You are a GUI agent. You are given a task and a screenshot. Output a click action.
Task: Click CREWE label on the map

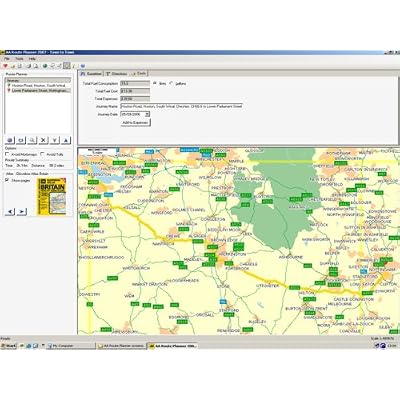pyautogui.click(x=172, y=236)
